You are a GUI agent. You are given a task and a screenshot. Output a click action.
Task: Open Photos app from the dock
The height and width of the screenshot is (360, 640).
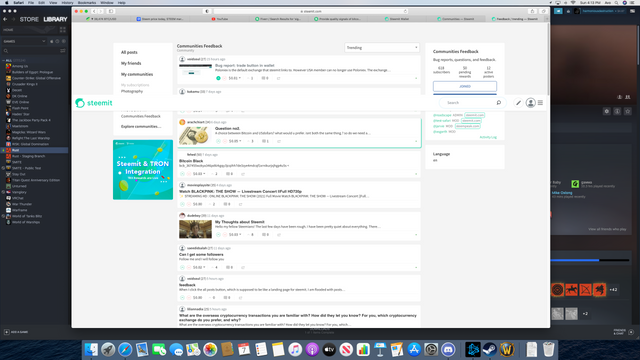(210, 349)
